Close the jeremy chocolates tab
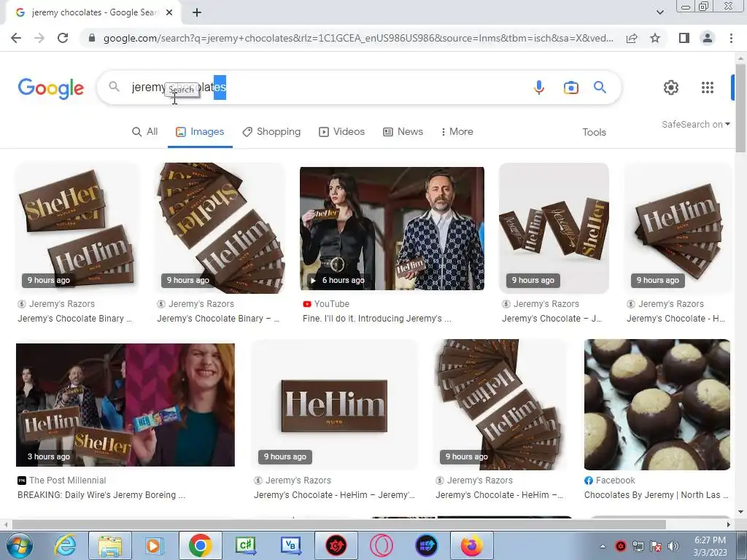This screenshot has height=560, width=747. coord(169,12)
